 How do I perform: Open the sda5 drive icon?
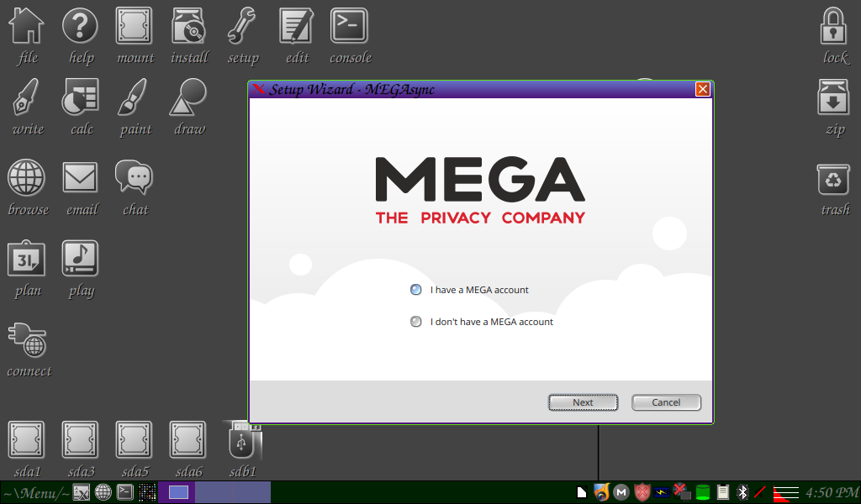pos(135,449)
